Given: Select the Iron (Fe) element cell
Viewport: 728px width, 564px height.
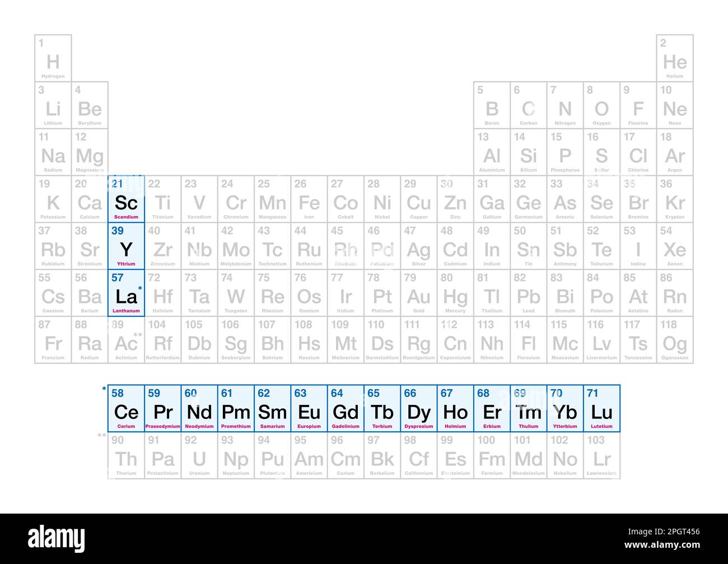Looking at the screenshot, I should tap(309, 199).
